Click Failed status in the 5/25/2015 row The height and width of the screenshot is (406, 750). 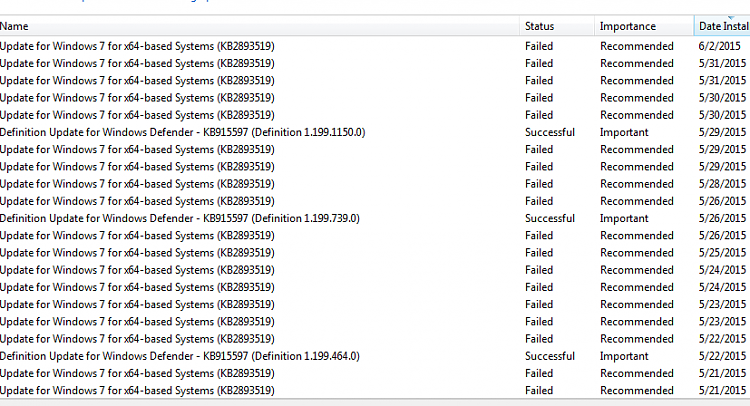tap(539, 252)
